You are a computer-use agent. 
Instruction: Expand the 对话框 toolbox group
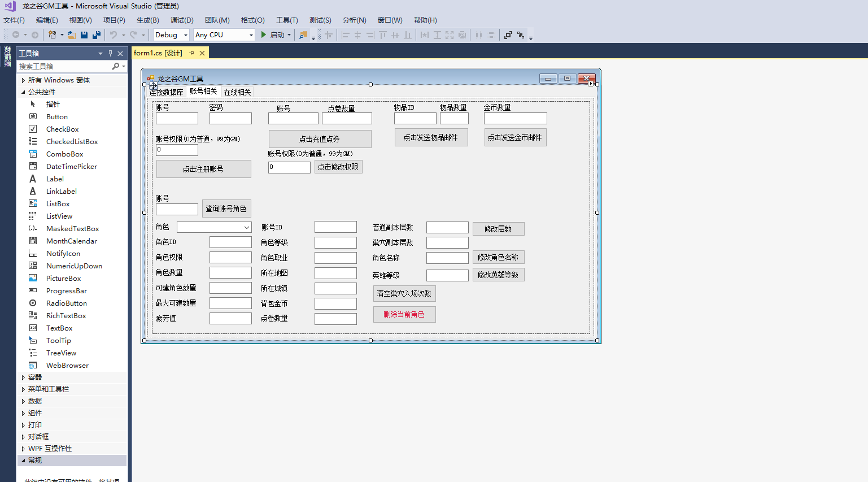(x=23, y=437)
